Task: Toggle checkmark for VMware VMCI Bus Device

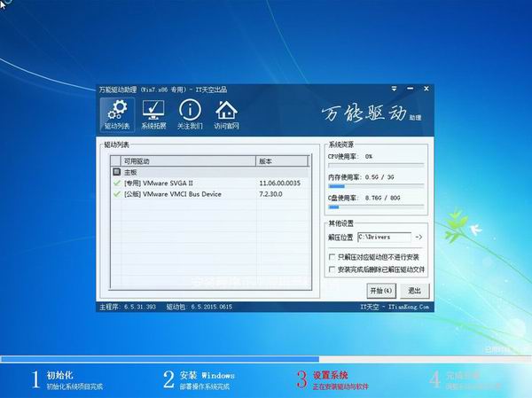Action: (117, 194)
